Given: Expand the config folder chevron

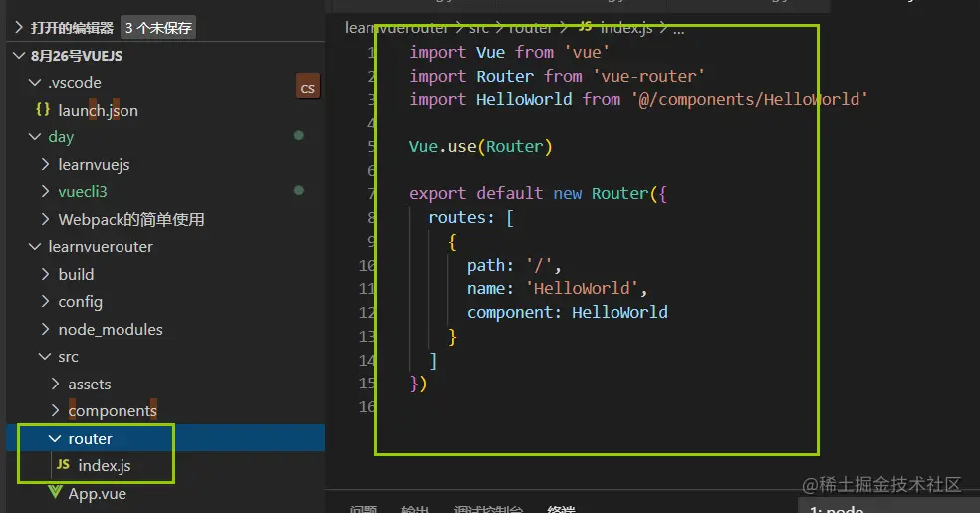Looking at the screenshot, I should [45, 301].
